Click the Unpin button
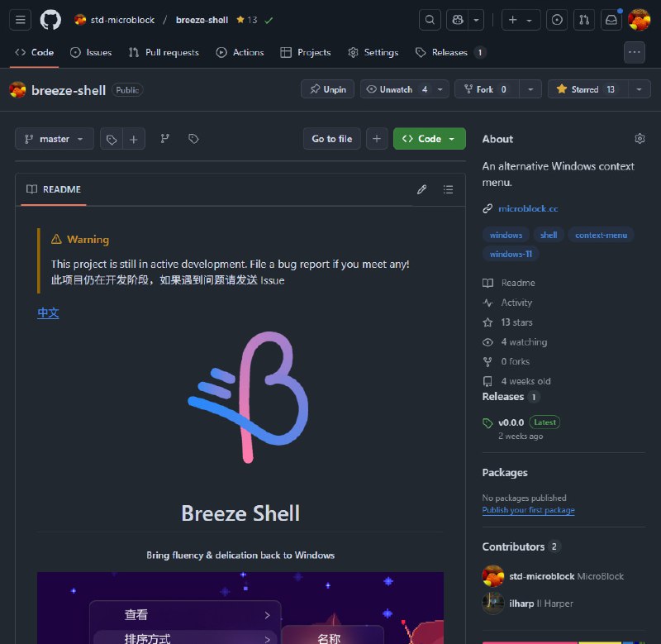The width and height of the screenshot is (661, 644). 327,89
